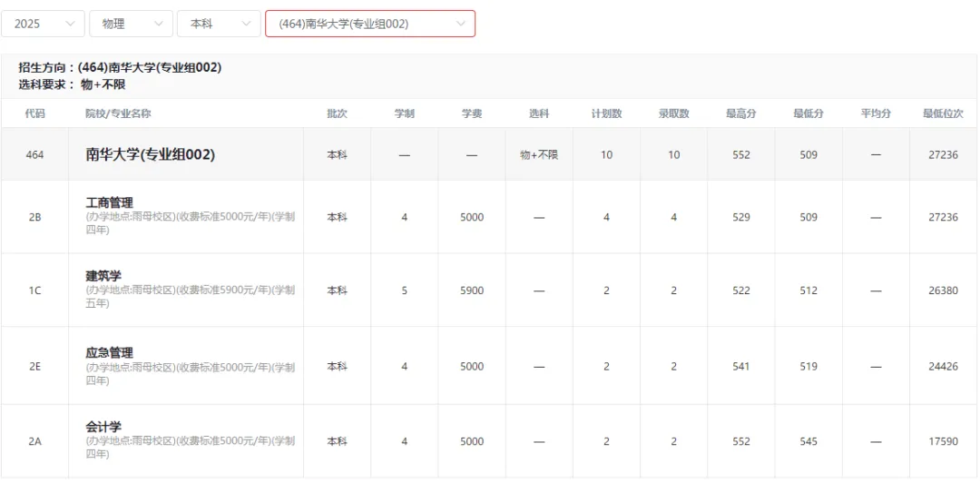Click highest score 529 in 工商管理 row
This screenshot has height=483, width=980.
click(x=741, y=218)
